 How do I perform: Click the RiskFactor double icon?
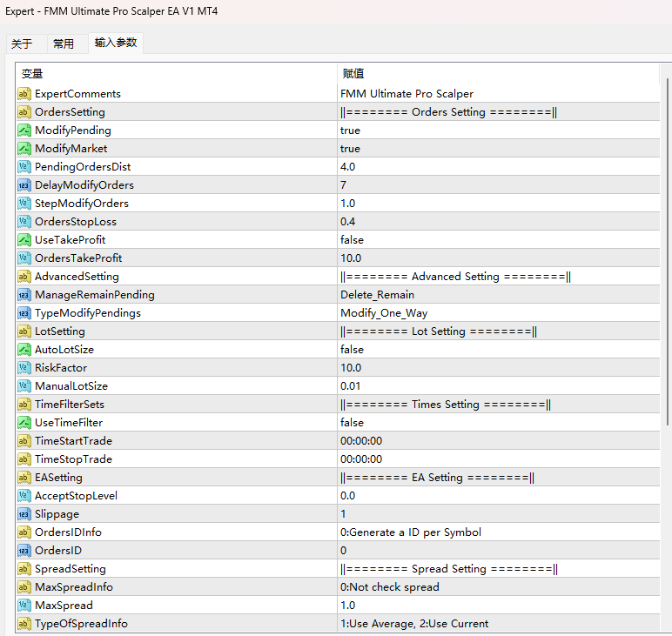click(x=24, y=368)
